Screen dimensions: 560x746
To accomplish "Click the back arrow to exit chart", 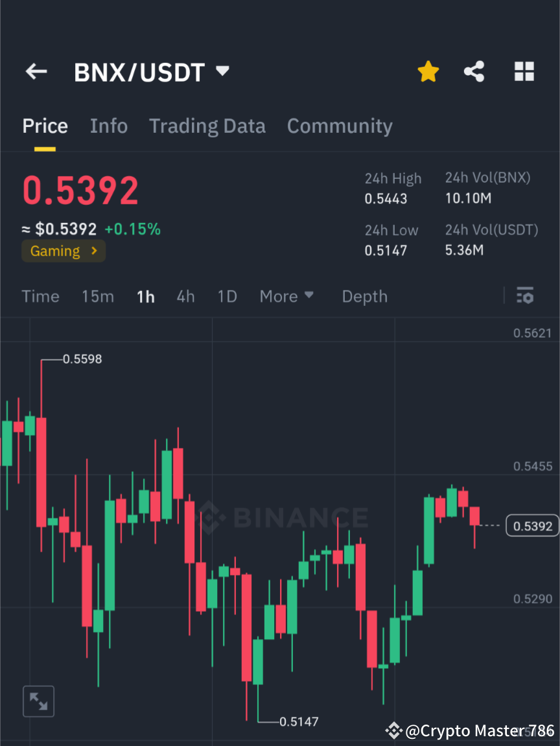I will click(36, 71).
